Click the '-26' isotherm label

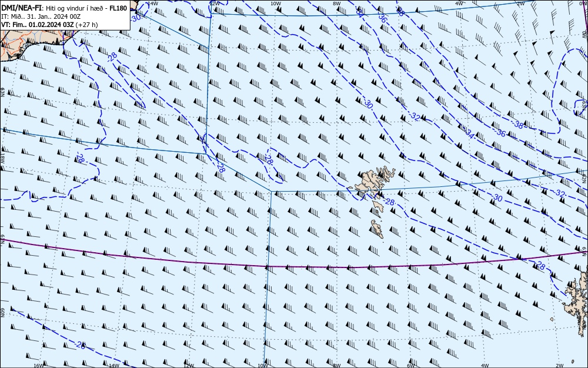point(79,344)
